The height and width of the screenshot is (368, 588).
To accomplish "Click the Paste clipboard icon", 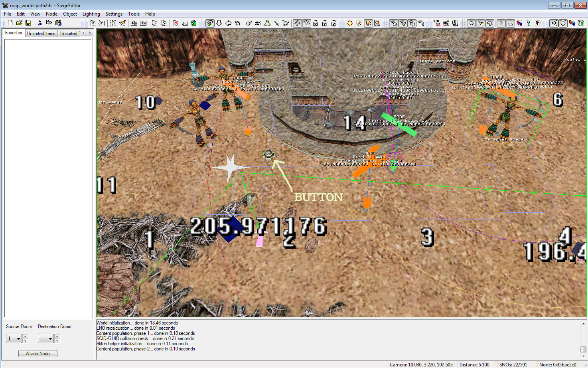I will click(58, 23).
